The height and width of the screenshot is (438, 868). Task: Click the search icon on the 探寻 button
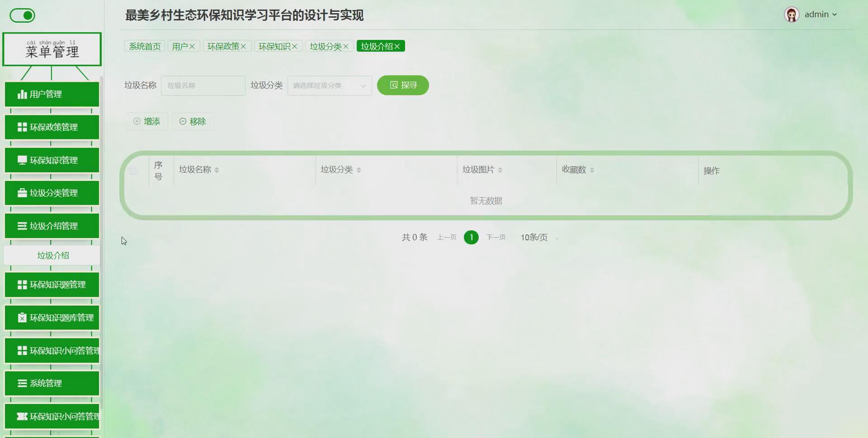pyautogui.click(x=394, y=85)
